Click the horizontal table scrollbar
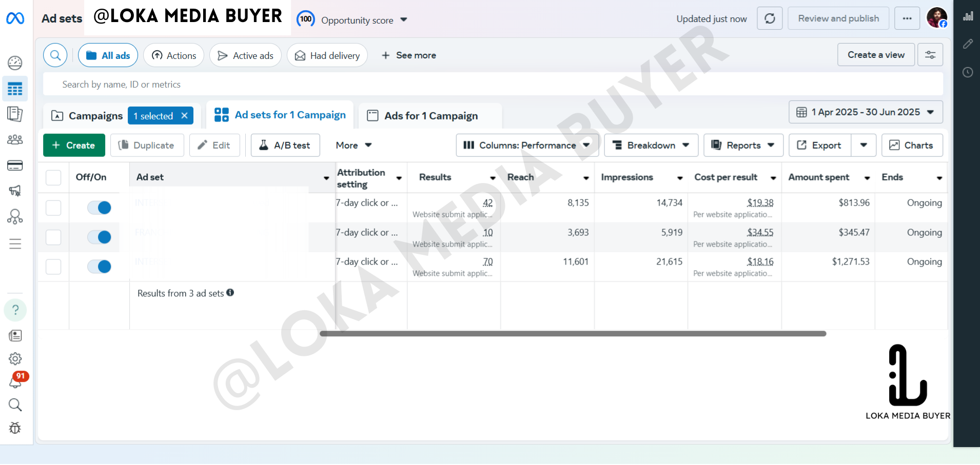The image size is (980, 465). point(572,334)
